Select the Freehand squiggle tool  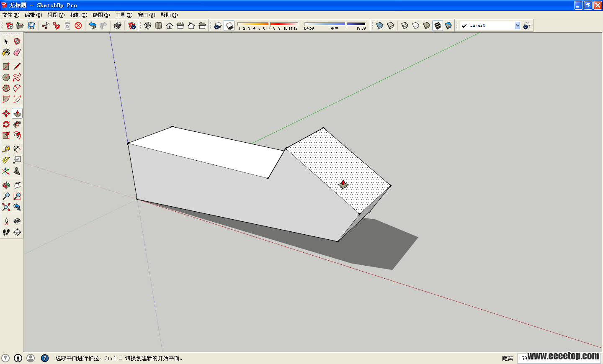pyautogui.click(x=17, y=77)
